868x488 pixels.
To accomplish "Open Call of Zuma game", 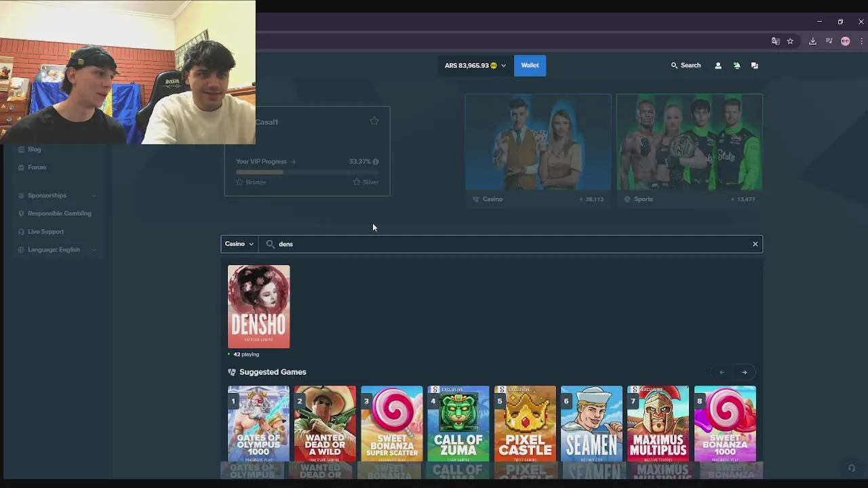I will [458, 424].
